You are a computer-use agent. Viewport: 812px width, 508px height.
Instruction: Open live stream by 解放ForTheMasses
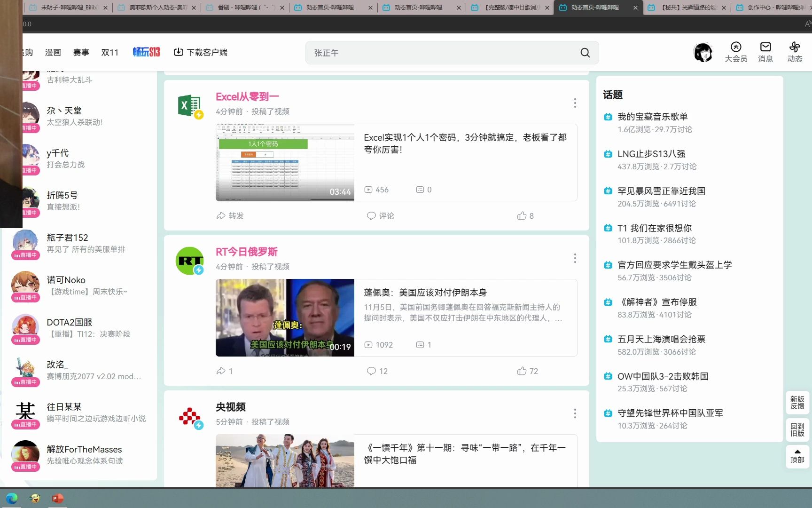coord(80,455)
